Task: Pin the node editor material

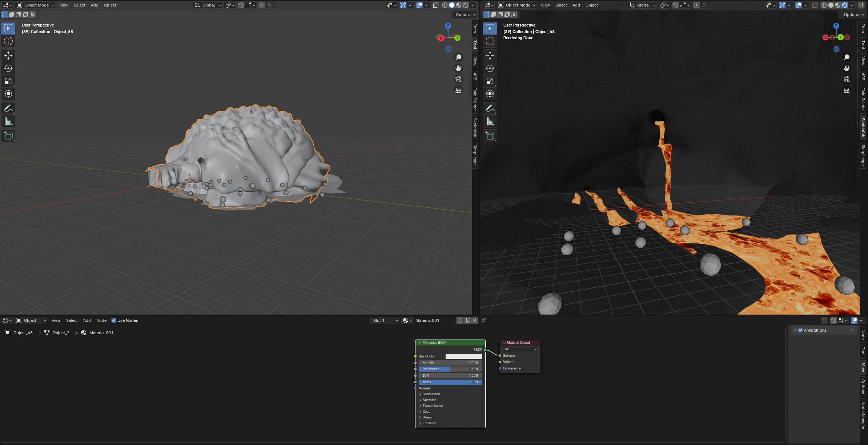Action: (x=484, y=320)
